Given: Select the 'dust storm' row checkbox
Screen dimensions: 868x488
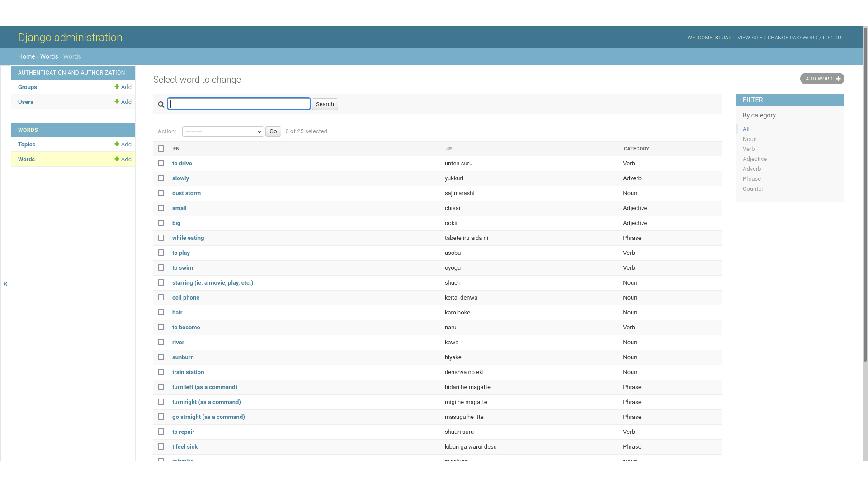Looking at the screenshot, I should click(x=161, y=193).
